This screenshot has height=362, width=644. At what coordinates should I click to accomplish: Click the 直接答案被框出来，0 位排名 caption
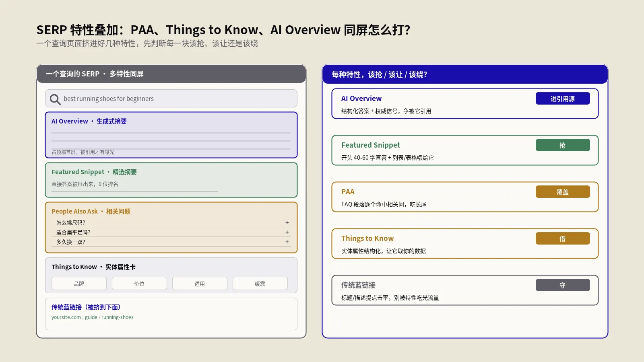85,184
